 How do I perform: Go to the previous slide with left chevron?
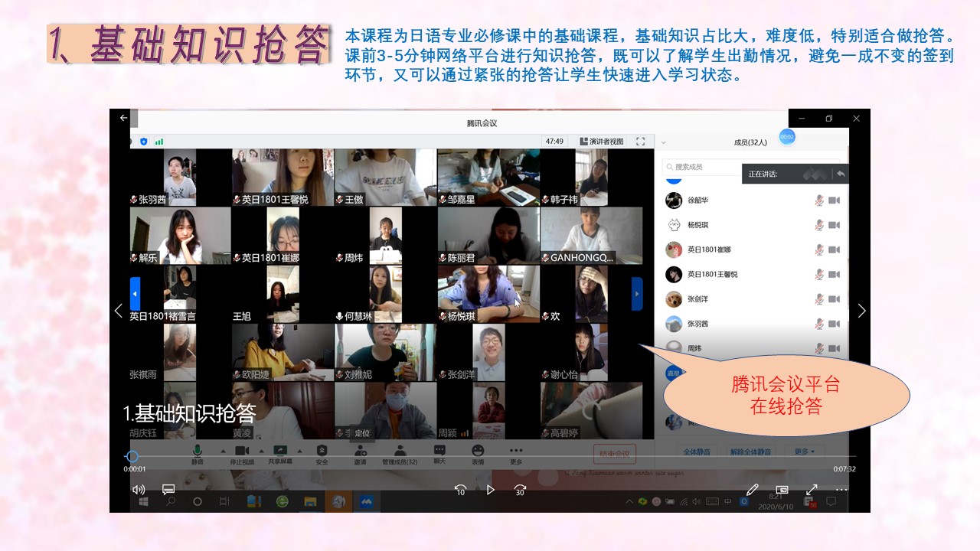click(118, 311)
